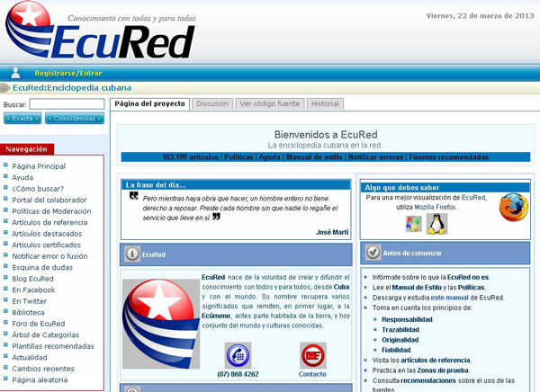Open Foro de EcuRed link
Image resolution: width=540 pixels, height=392 pixels.
[39, 324]
